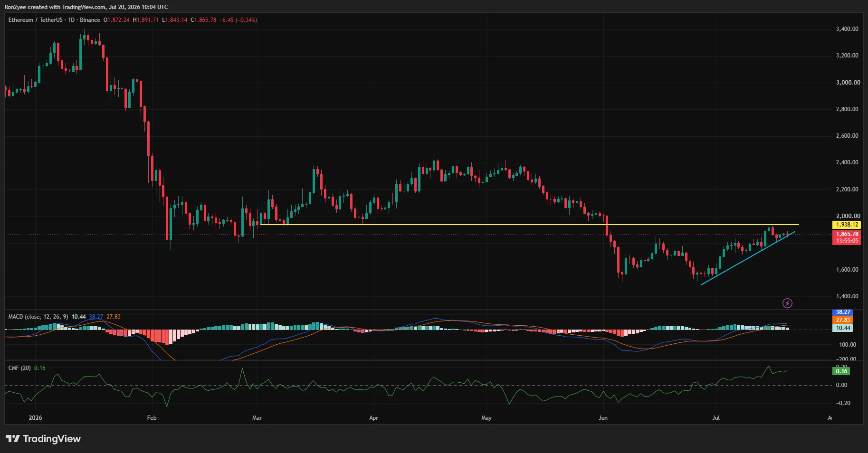Click the TradingView logo at bottom left
Screen dimensions: 868x453
(43, 439)
